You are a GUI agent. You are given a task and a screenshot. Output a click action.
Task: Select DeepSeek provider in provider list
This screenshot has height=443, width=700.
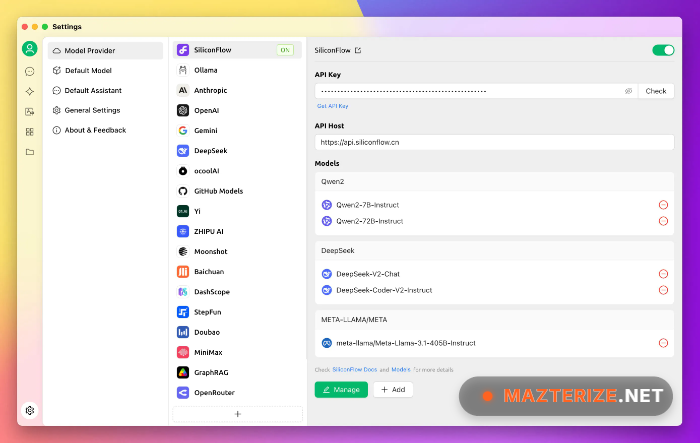tap(237, 150)
